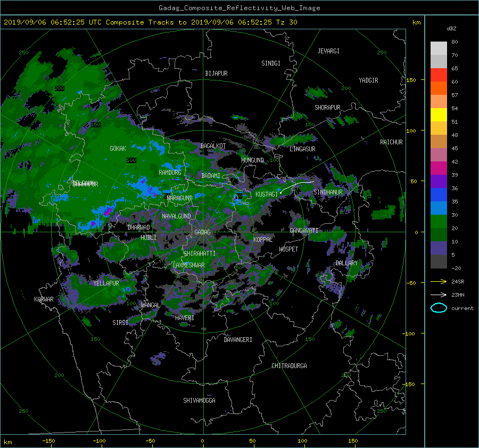Screen dimensions: 479x448
Task: Click the 24SR yellow arrow legend icon
Action: [x=439, y=281]
